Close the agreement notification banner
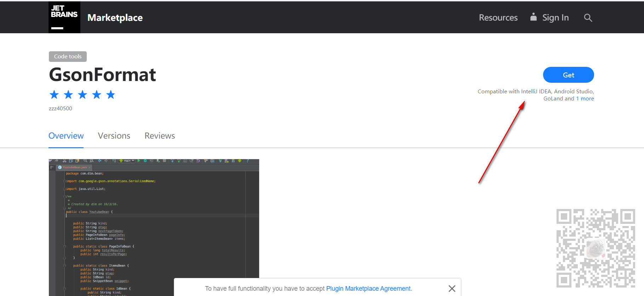Image resolution: width=644 pixels, height=296 pixels. tap(452, 289)
